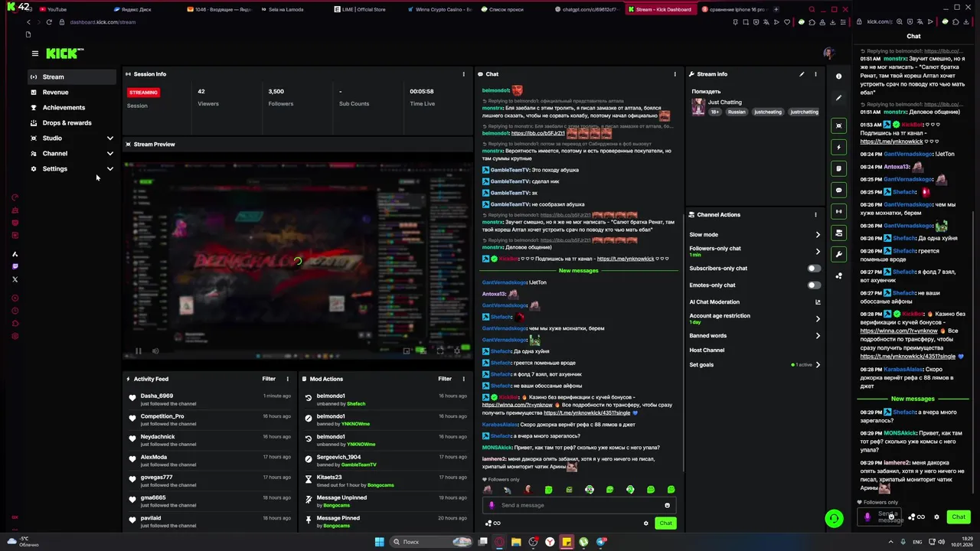Open the Chat panel three-dot menu
980x551 pixels.
pyautogui.click(x=675, y=74)
